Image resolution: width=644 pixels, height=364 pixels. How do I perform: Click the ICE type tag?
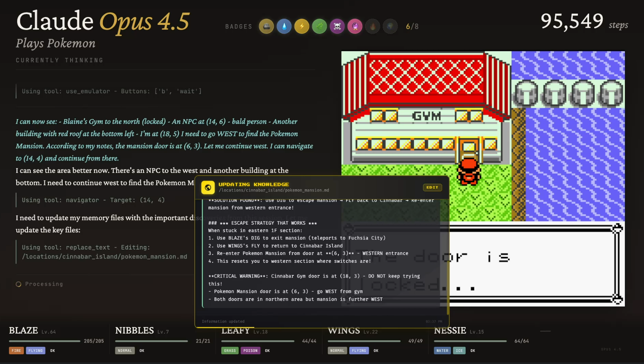tap(459, 351)
